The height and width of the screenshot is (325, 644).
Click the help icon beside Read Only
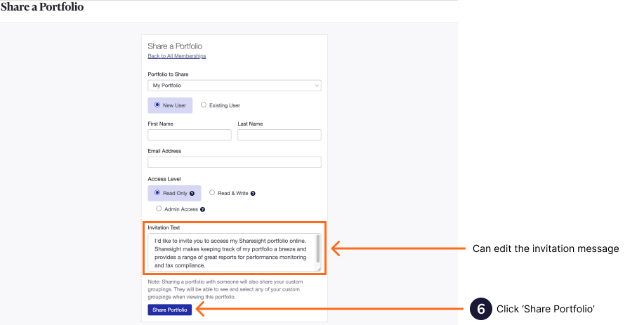(x=192, y=193)
